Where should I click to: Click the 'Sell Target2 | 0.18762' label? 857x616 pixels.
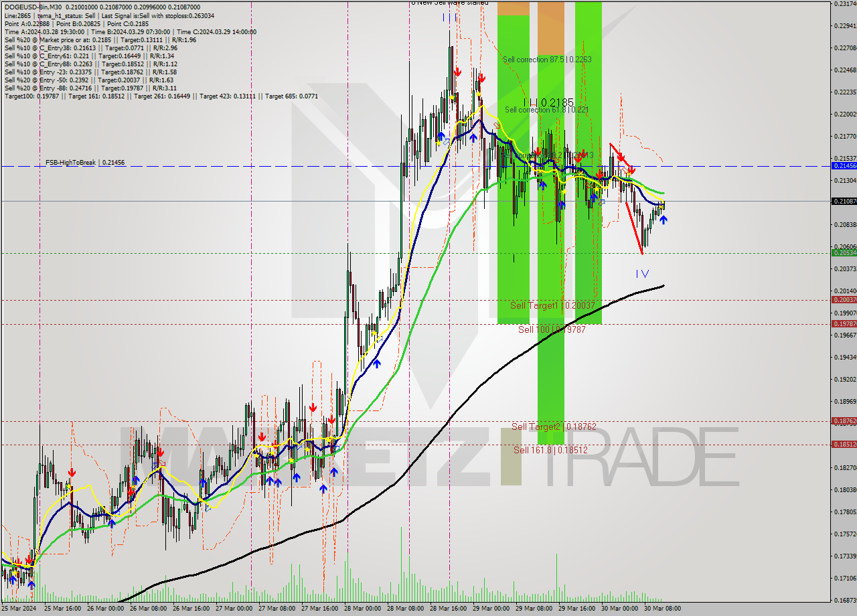click(x=554, y=427)
